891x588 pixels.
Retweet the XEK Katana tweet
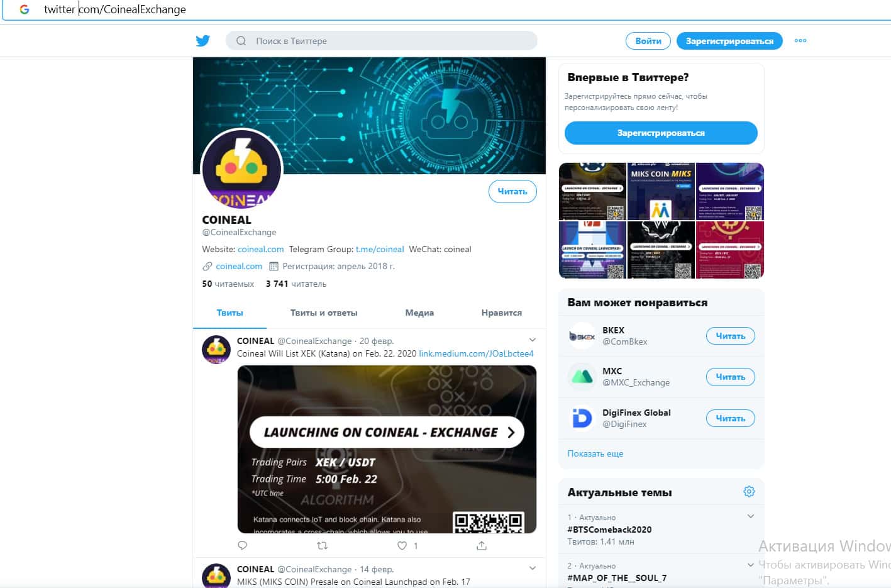[322, 546]
